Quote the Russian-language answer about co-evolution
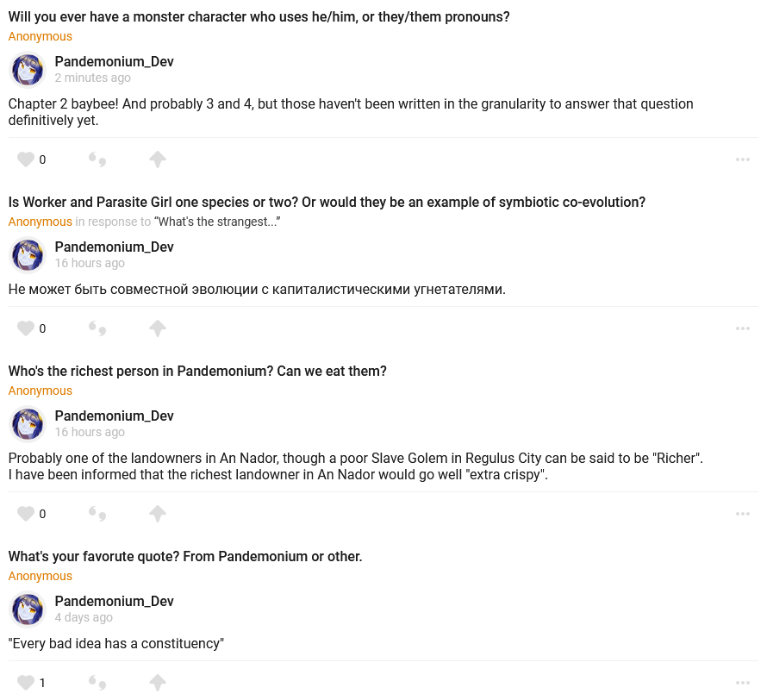 (97, 328)
